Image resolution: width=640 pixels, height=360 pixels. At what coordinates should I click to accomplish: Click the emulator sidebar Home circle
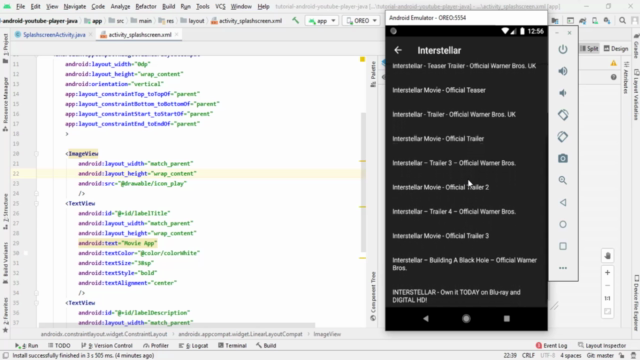(563, 224)
